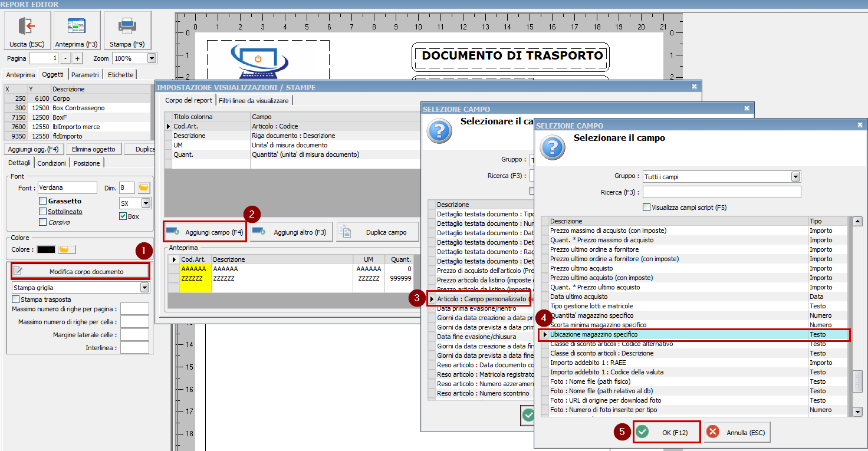Open the Zoom 100% dropdown

[152, 58]
